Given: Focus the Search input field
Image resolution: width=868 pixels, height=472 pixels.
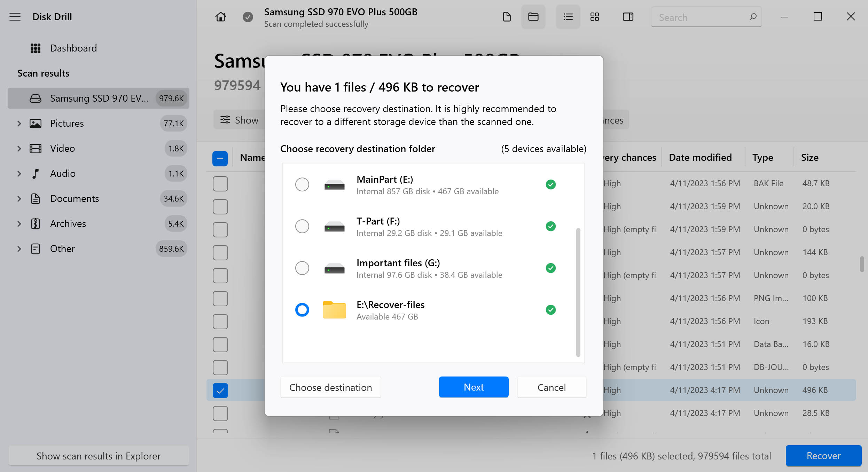Looking at the screenshot, I should click(706, 17).
